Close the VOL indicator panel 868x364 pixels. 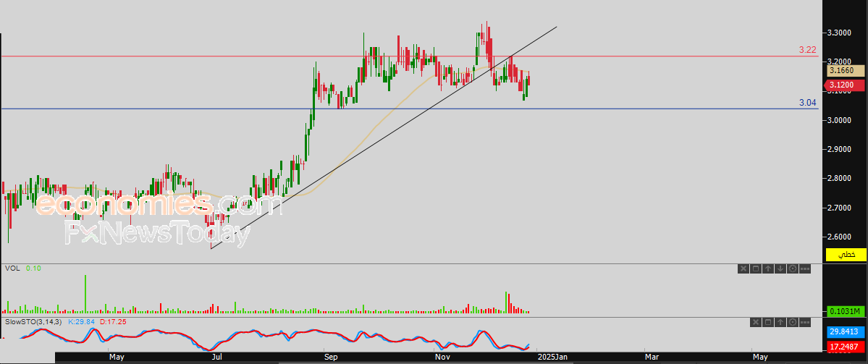click(x=743, y=269)
